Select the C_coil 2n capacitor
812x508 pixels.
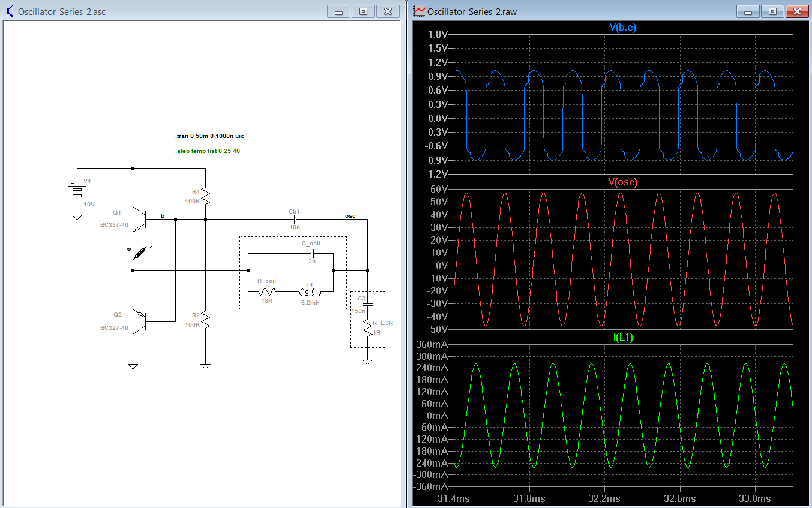311,253
